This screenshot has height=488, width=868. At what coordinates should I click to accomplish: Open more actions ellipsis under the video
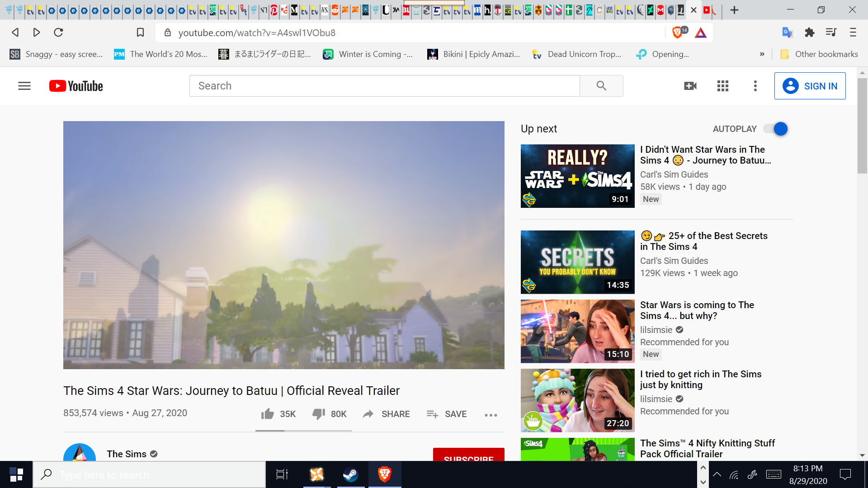tap(491, 415)
